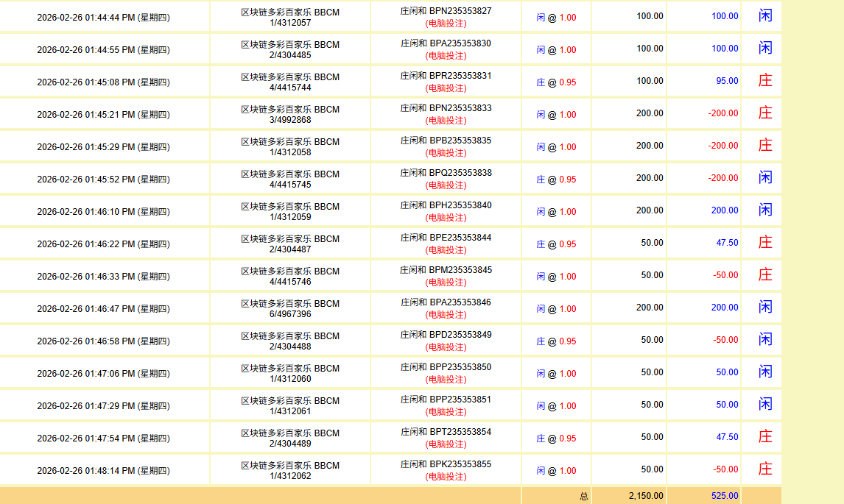Image resolution: width=844 pixels, height=504 pixels.
Task: Click the 闲 result icon for bet BPN235353827
Action: (765, 15)
